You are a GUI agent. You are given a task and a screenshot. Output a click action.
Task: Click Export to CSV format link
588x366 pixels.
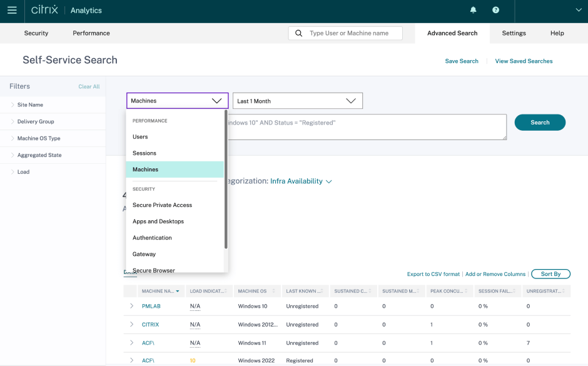(433, 274)
